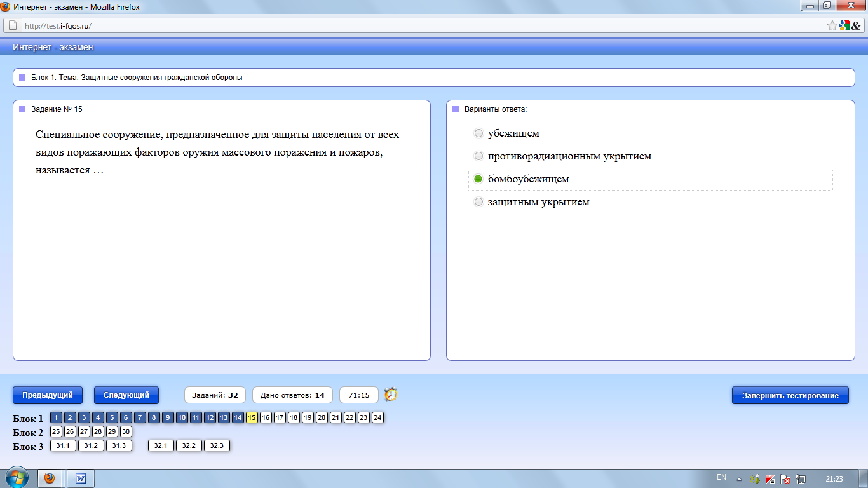Go to question 4
Viewport: 868px width, 488px height.
(x=98, y=417)
